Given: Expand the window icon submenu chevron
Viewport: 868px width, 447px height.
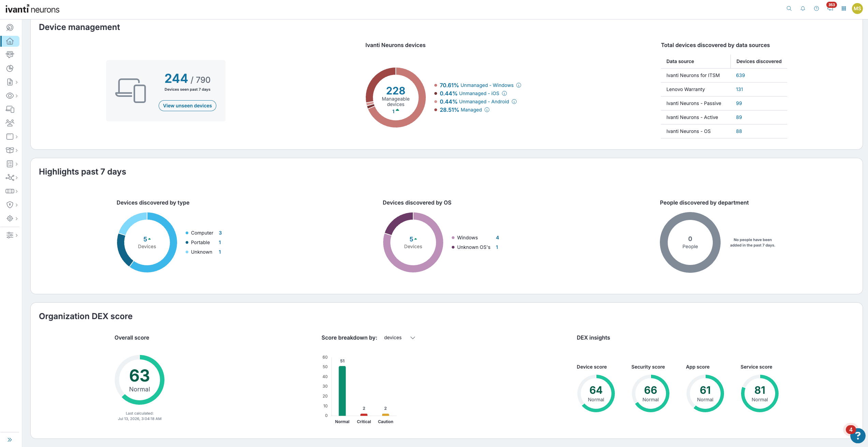Looking at the screenshot, I should 16,137.
